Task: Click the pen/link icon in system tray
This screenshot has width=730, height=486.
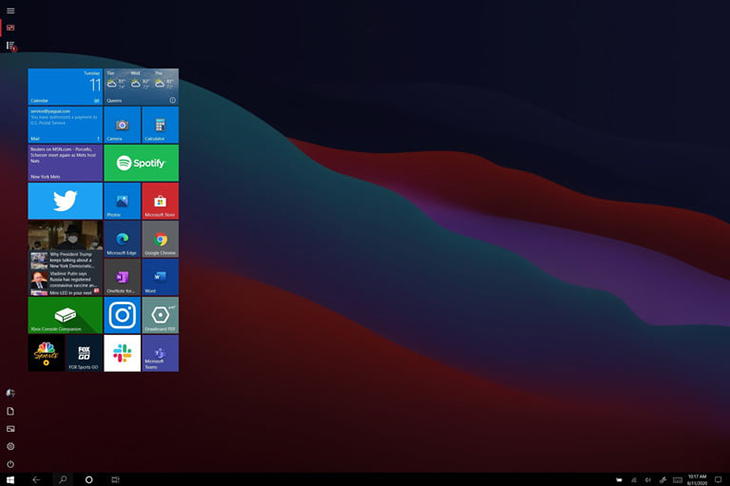Action: (663, 480)
